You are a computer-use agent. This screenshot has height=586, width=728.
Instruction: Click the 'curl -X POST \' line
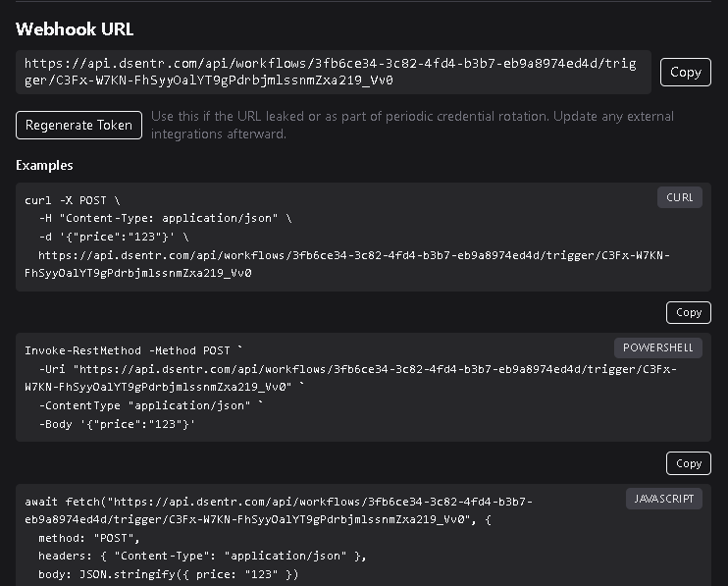72,200
